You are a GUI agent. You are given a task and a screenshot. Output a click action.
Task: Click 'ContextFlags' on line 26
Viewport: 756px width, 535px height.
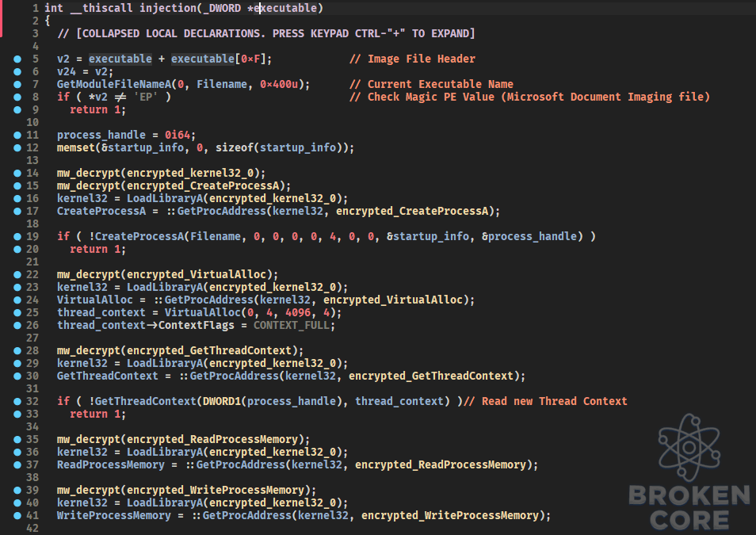[197, 325]
